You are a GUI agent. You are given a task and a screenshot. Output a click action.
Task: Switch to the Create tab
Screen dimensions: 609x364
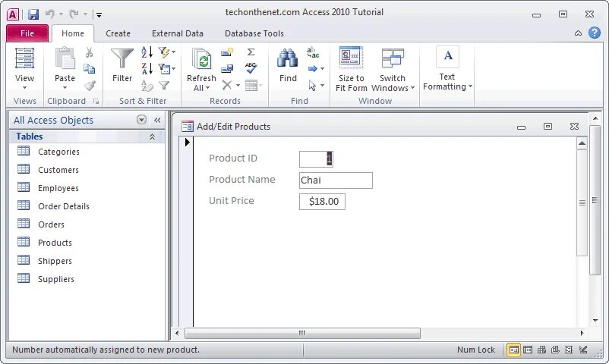(118, 33)
